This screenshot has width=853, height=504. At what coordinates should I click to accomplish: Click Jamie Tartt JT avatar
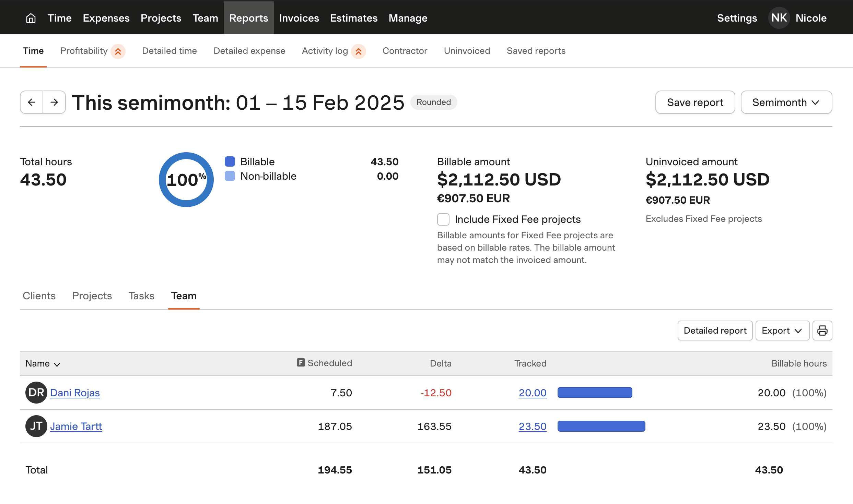pyautogui.click(x=36, y=426)
